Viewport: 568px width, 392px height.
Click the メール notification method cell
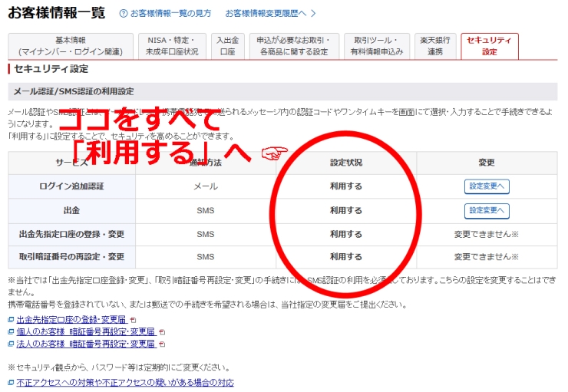(206, 186)
